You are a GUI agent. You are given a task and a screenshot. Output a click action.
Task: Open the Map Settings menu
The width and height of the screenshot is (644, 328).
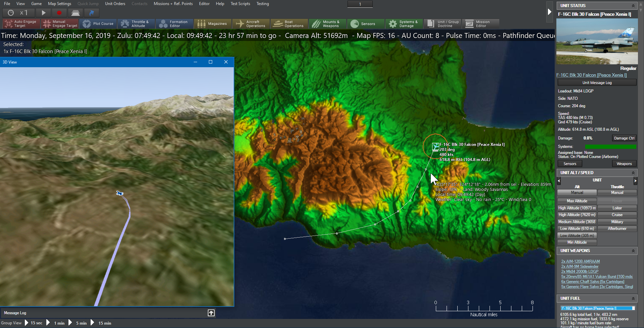click(59, 4)
